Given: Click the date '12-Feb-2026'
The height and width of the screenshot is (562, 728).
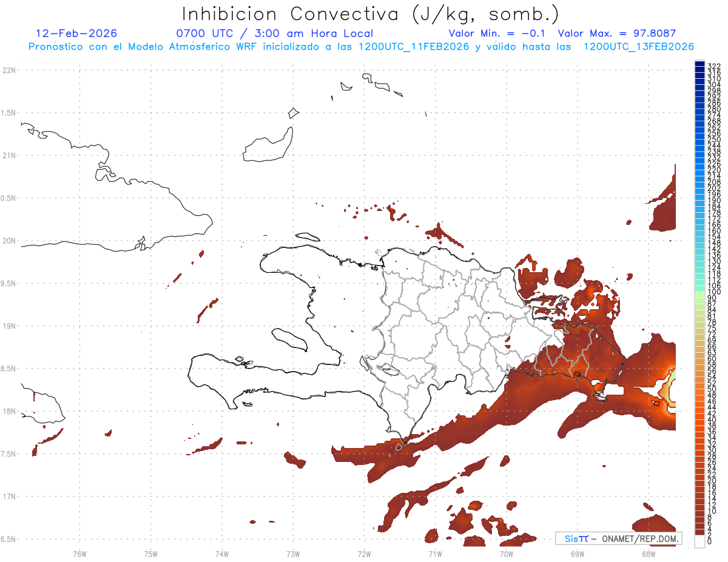Looking at the screenshot, I should click(x=76, y=33).
